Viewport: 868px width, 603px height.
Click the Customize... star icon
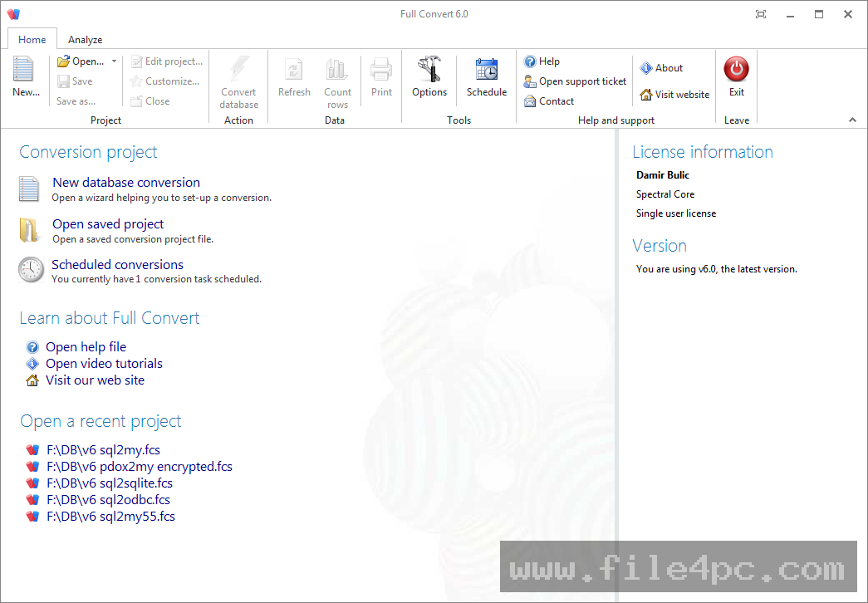tap(136, 81)
